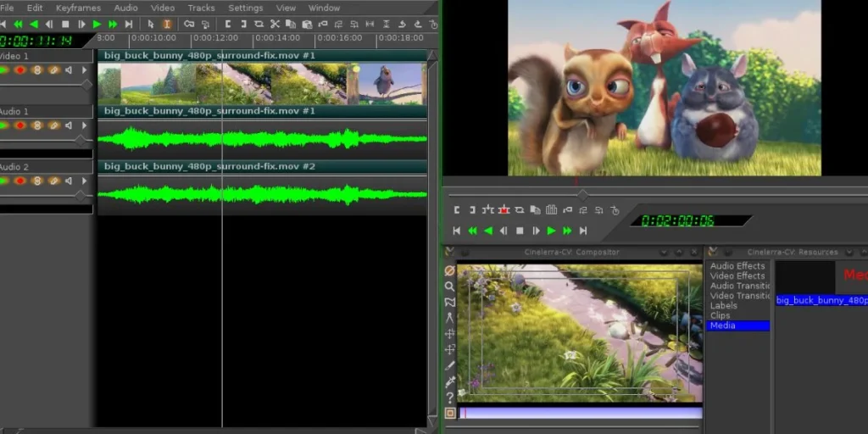Play forward in main window transport
The image size is (868, 434).
(97, 25)
